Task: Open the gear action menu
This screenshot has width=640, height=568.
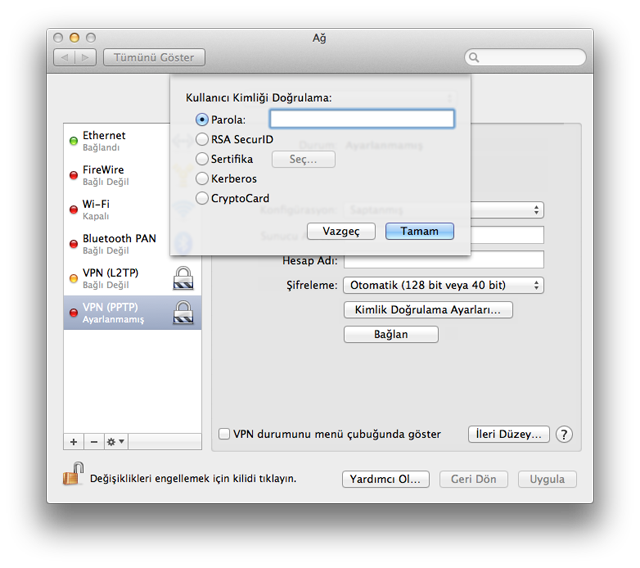Action: (x=116, y=442)
